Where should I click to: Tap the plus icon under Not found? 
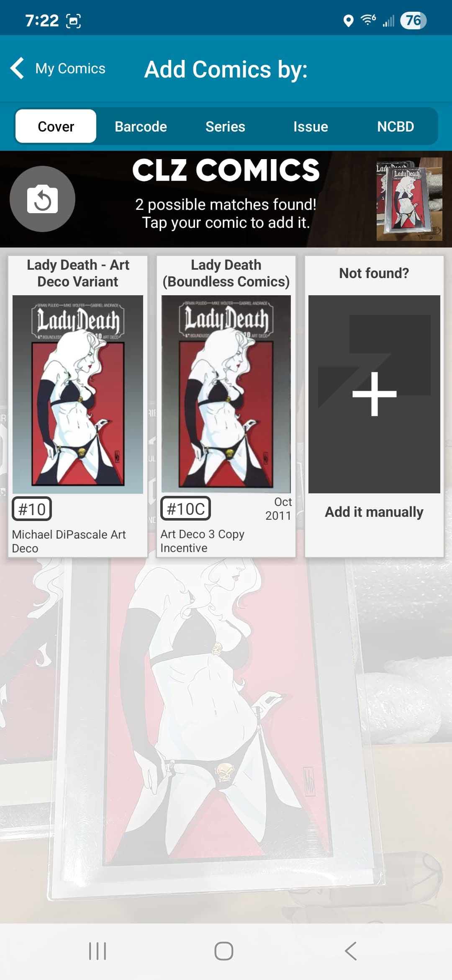click(x=374, y=394)
